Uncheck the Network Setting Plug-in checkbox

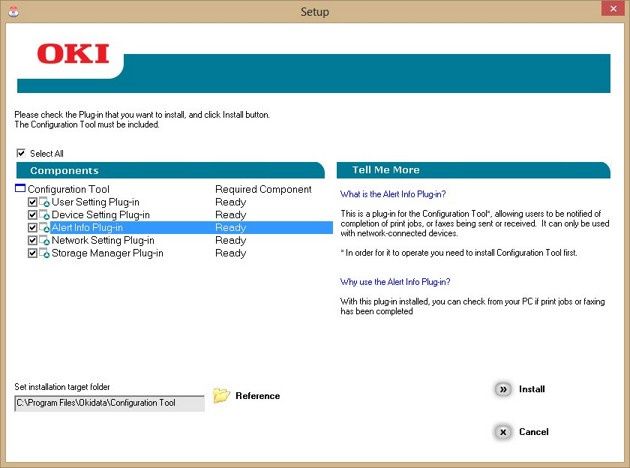pyautogui.click(x=33, y=241)
